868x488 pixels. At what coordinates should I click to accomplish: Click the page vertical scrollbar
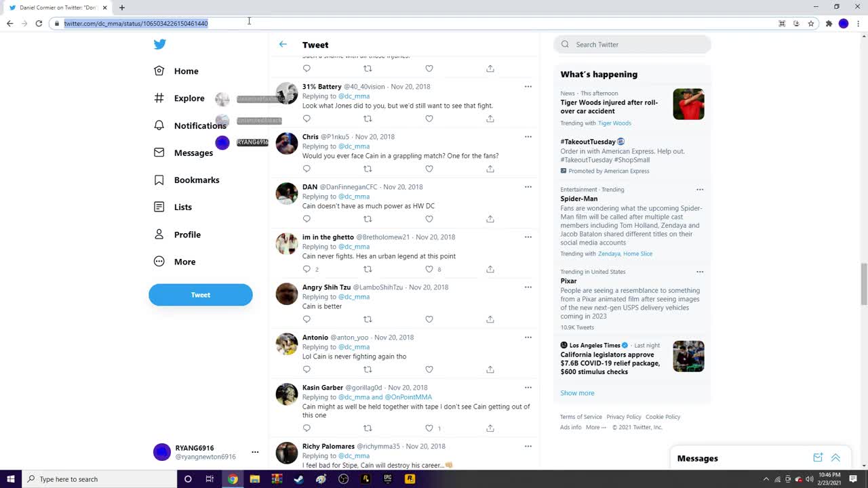point(864,285)
